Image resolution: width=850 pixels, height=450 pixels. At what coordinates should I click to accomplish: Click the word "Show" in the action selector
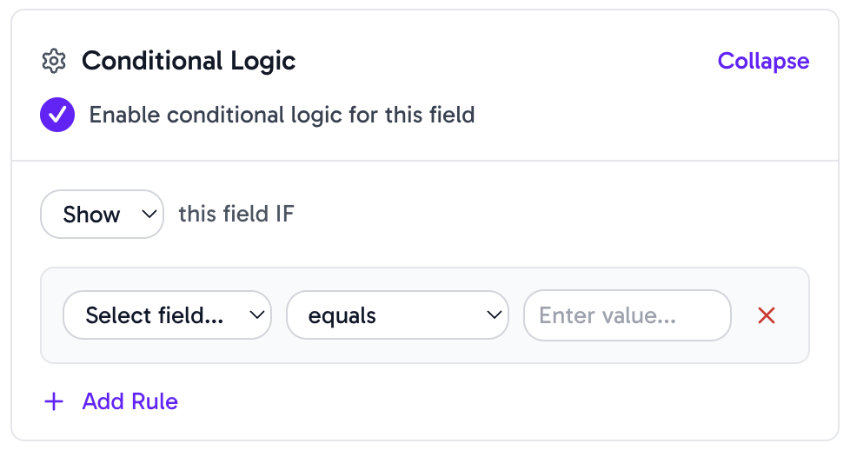click(x=91, y=214)
